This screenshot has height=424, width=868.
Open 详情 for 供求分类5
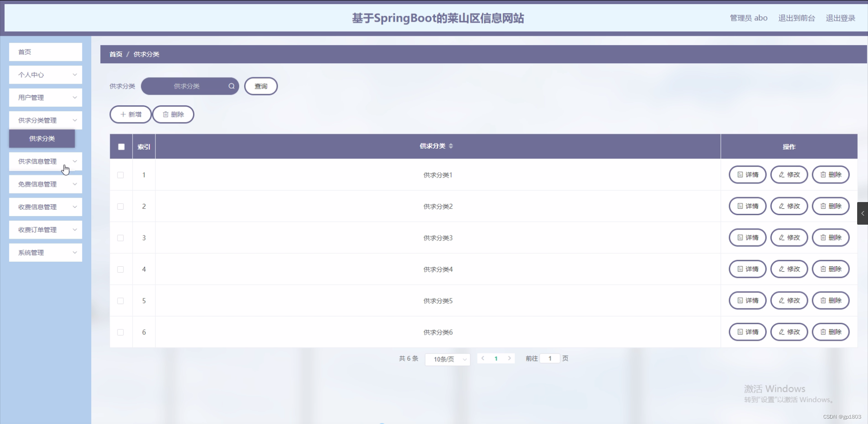pos(748,300)
